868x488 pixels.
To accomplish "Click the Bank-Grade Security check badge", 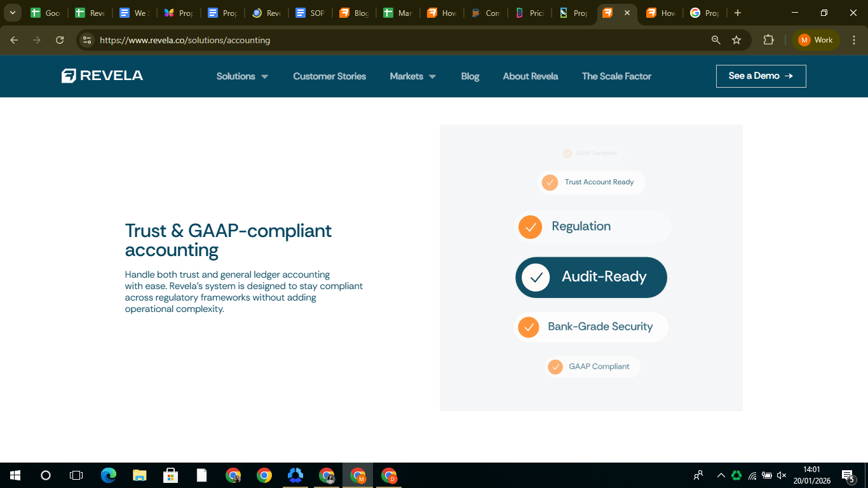I will pyautogui.click(x=591, y=327).
